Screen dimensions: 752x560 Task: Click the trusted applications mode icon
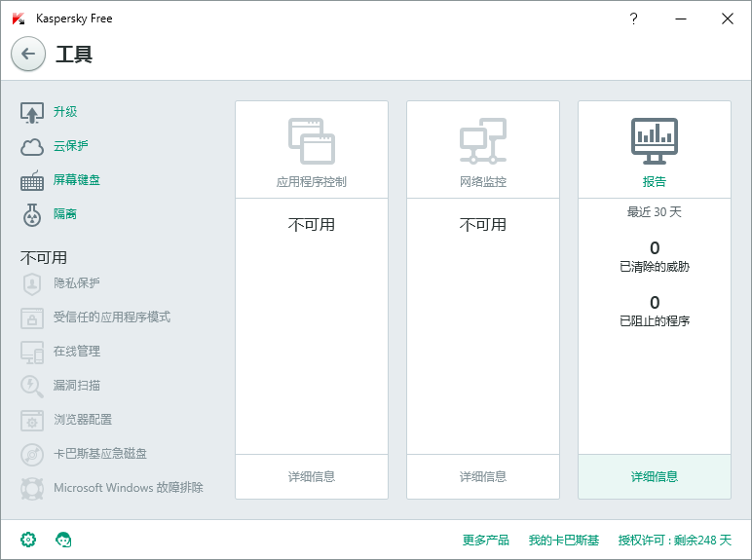32,317
